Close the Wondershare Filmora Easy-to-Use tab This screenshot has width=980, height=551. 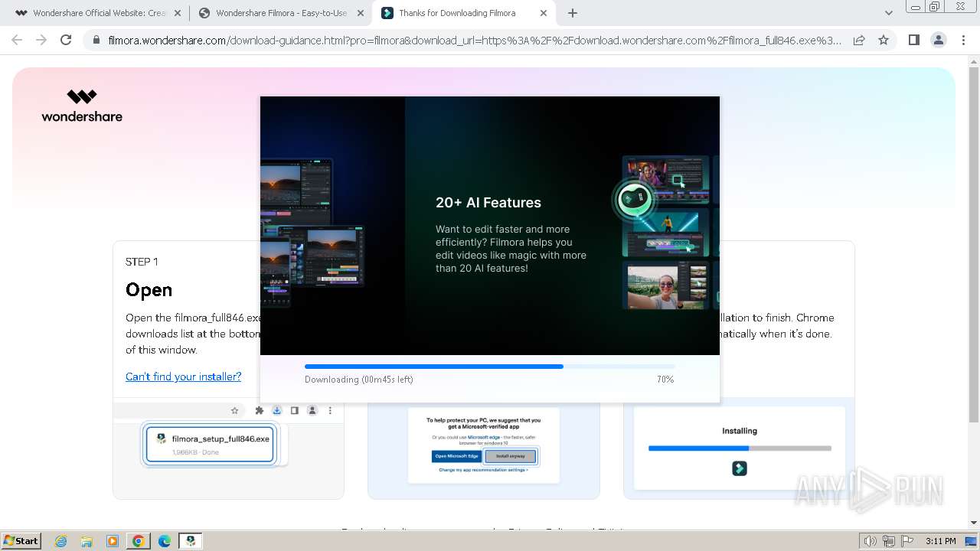pyautogui.click(x=361, y=13)
